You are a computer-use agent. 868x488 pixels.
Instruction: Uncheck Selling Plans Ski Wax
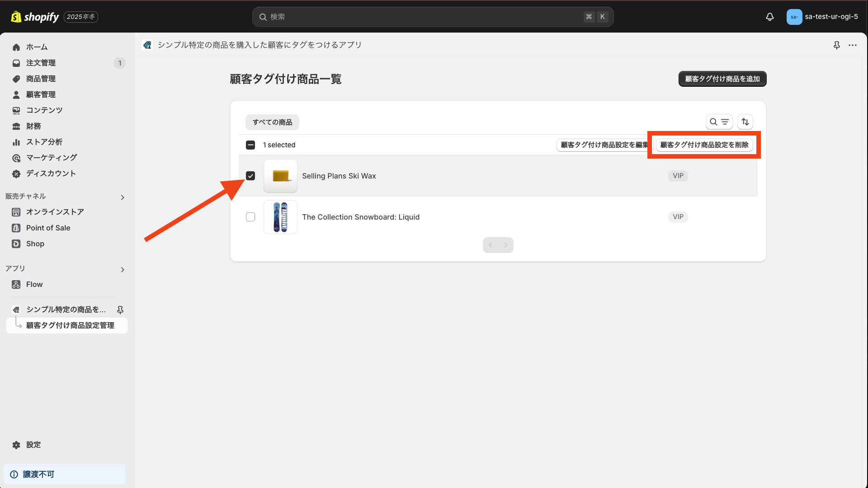click(x=250, y=176)
